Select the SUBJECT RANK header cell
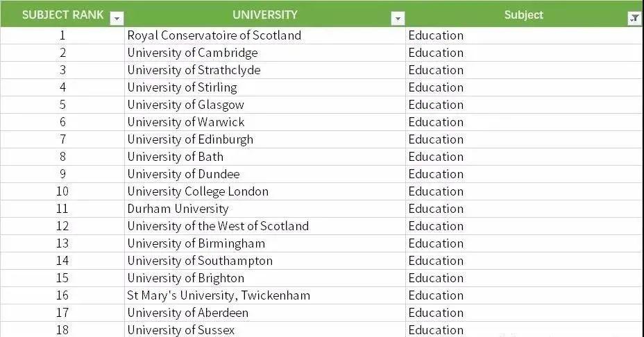The height and width of the screenshot is (337, 644). pyautogui.click(x=62, y=14)
